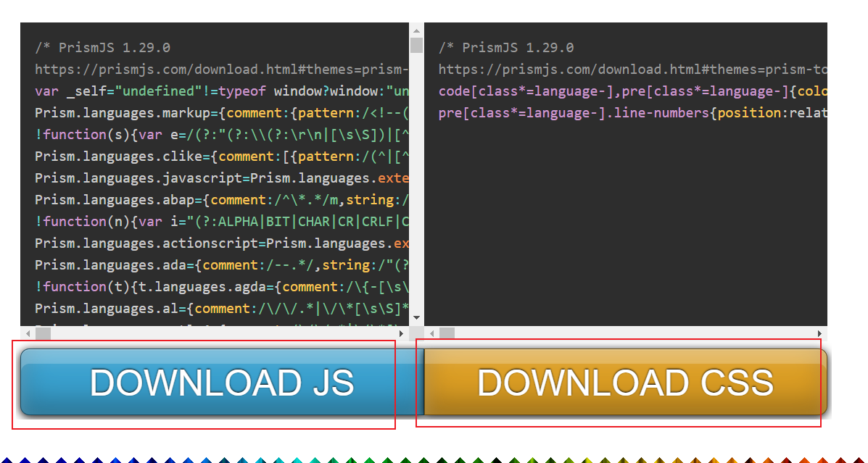This screenshot has height=463, width=868.
Task: Grab the JS pane vertical scrollbar thumb
Action: [416, 46]
